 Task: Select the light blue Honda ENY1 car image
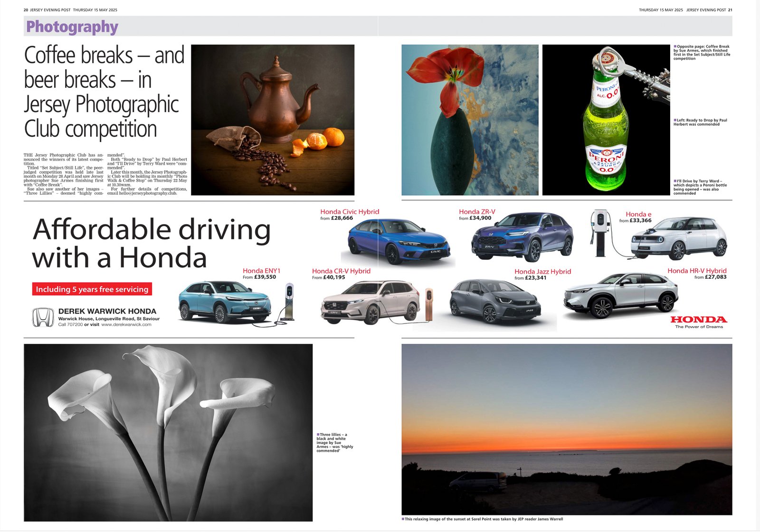(x=225, y=302)
